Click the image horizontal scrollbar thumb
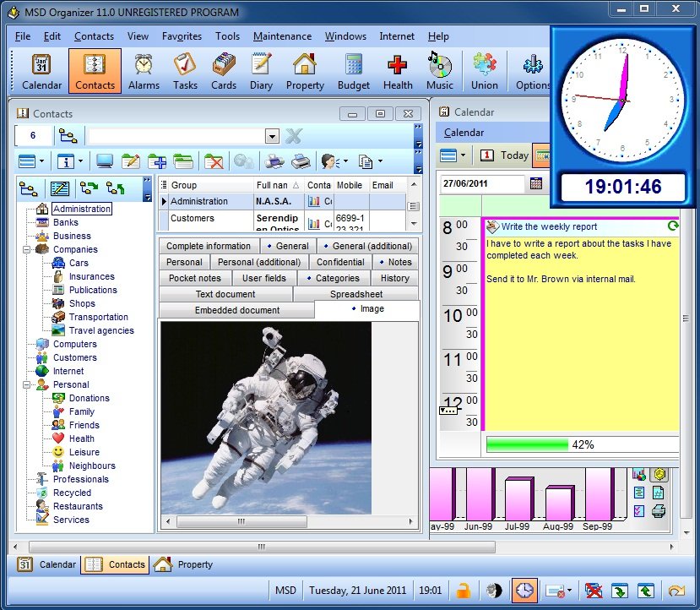This screenshot has width=700, height=610. tap(241, 521)
